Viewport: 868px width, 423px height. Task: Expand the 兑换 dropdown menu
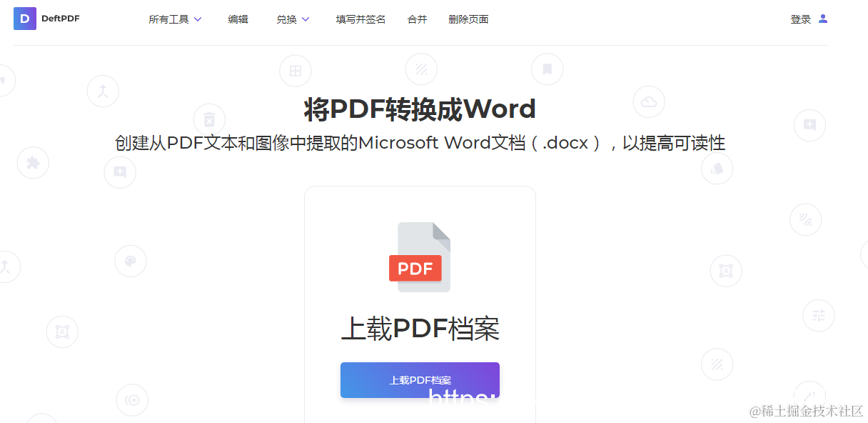coord(293,20)
